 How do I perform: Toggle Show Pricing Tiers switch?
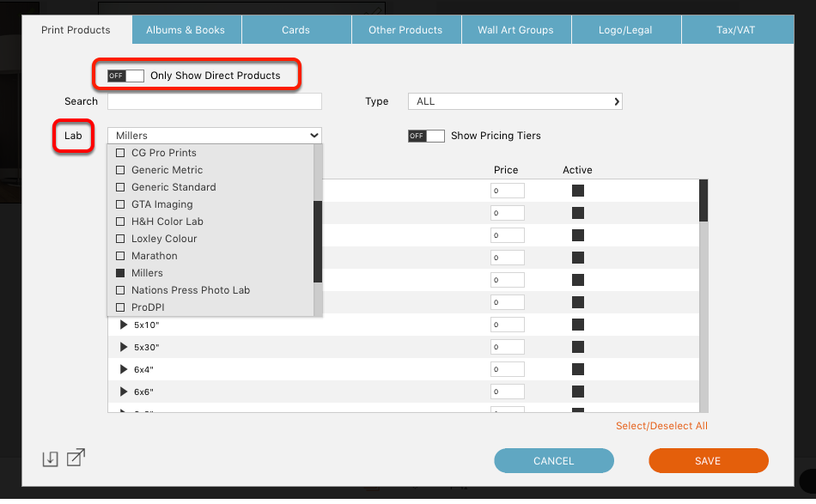tap(426, 137)
